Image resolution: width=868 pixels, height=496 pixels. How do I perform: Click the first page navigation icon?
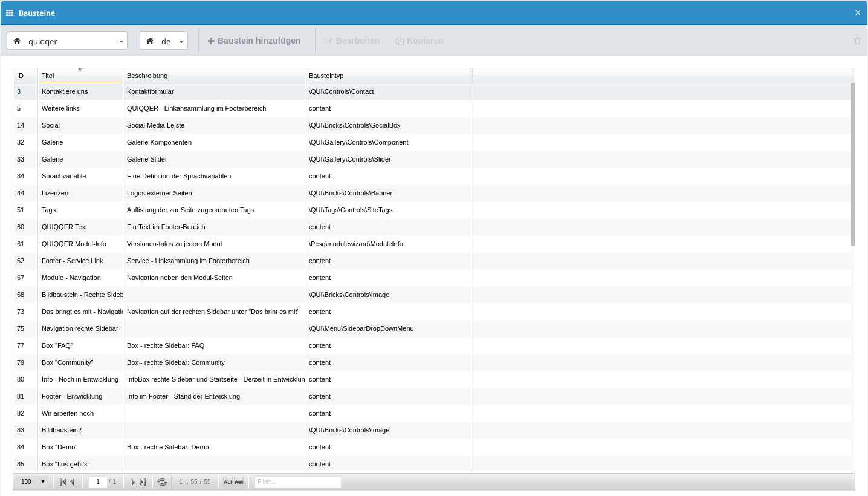point(62,482)
